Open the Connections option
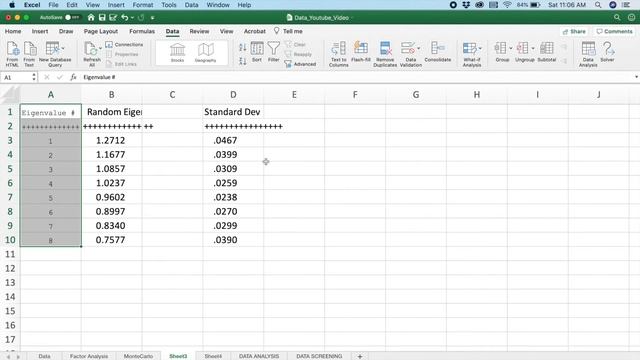Screen dimensions: 640x360 124,44
